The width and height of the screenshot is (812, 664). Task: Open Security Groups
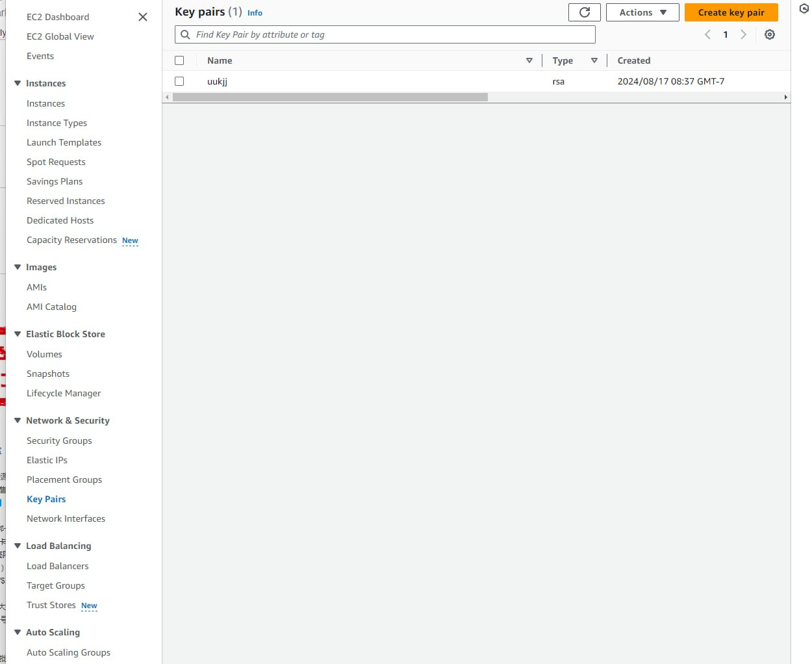click(59, 441)
